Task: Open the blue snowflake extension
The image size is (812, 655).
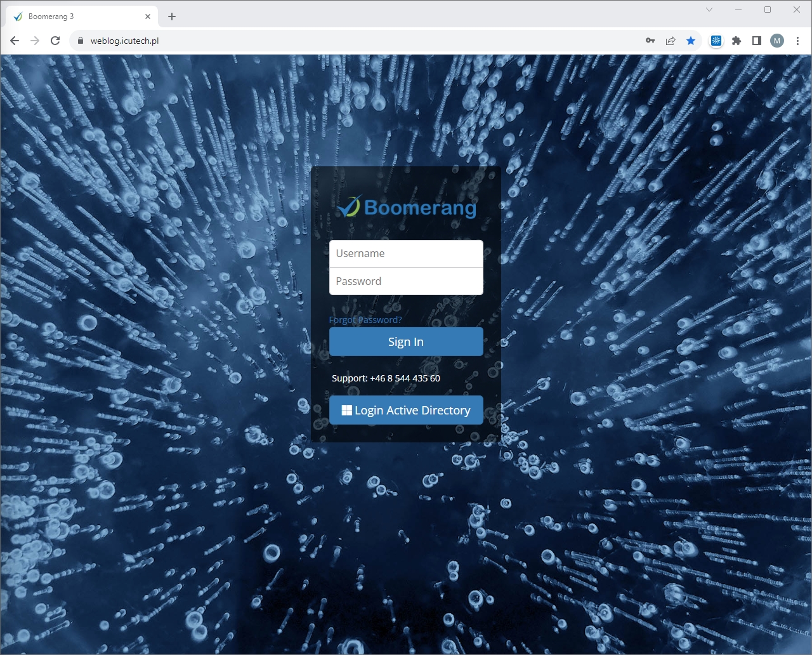Action: [716, 41]
